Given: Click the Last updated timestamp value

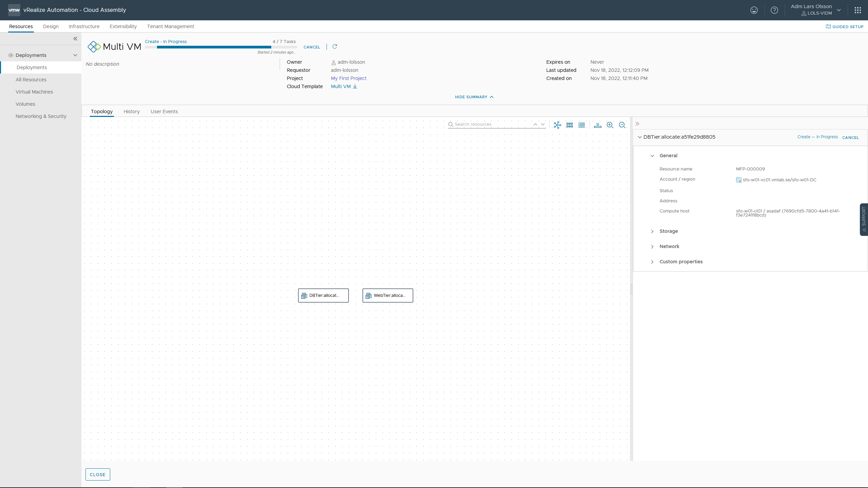Looking at the screenshot, I should pyautogui.click(x=619, y=70).
